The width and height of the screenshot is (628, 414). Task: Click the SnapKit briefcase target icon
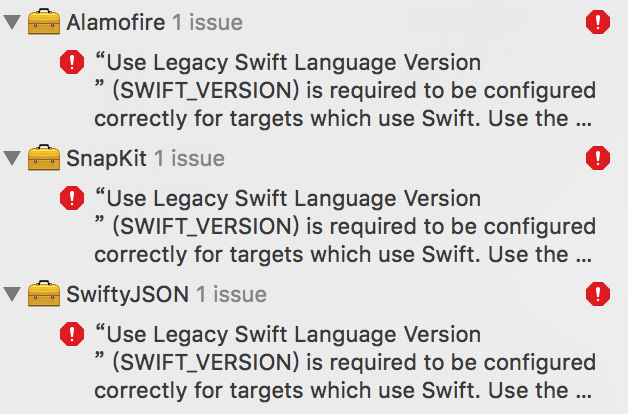pyautogui.click(x=43, y=158)
